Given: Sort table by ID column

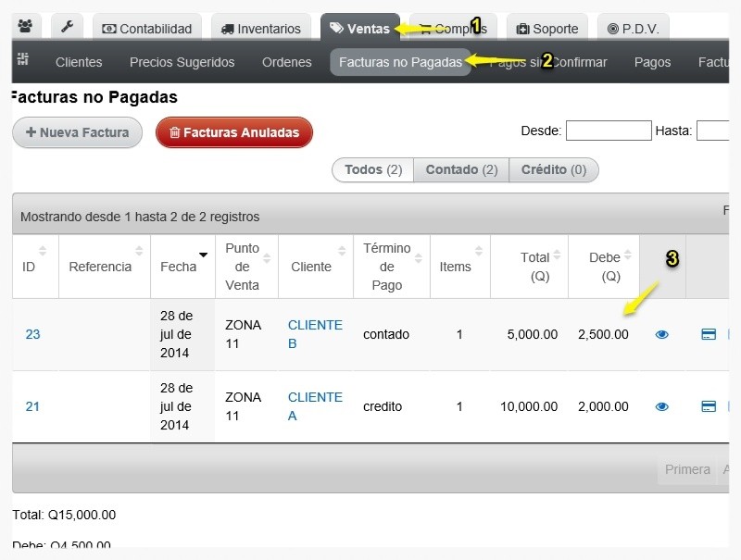Looking at the screenshot, I should (x=35, y=267).
